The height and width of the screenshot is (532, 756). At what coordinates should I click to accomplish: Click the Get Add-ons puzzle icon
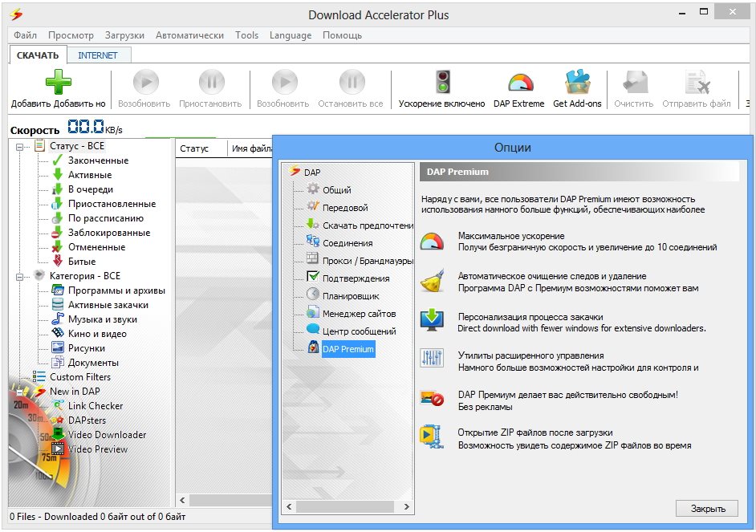(x=576, y=83)
